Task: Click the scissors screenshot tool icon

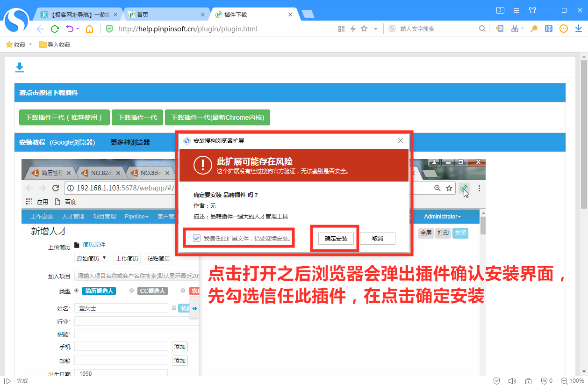Action: point(514,29)
